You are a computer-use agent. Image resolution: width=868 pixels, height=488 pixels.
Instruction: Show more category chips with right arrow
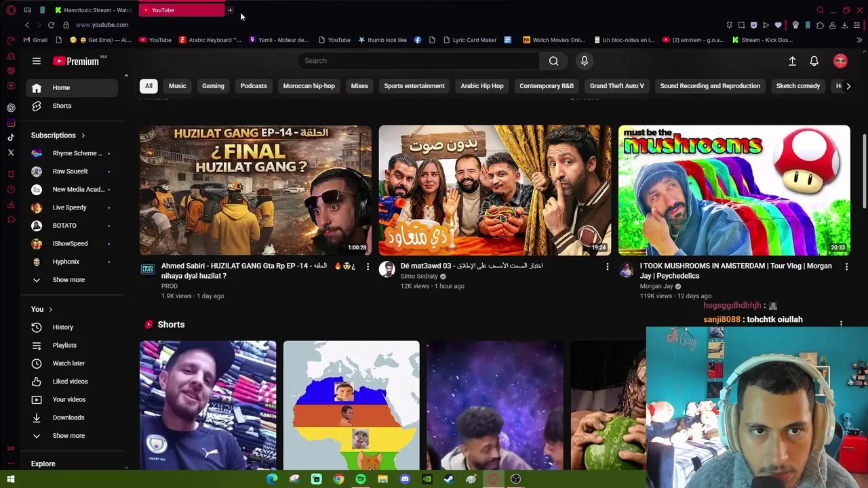coord(848,86)
